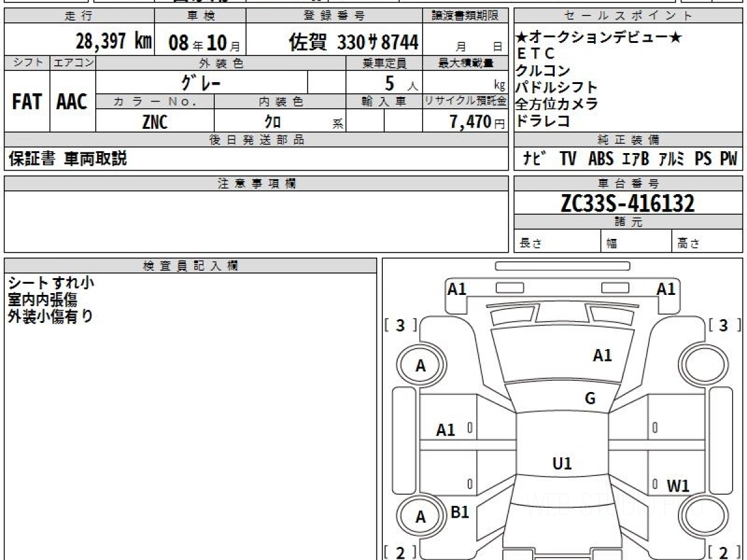Image resolution: width=747 pixels, height=560 pixels.
Task: Select the クルコン sales point line
Action: [543, 71]
